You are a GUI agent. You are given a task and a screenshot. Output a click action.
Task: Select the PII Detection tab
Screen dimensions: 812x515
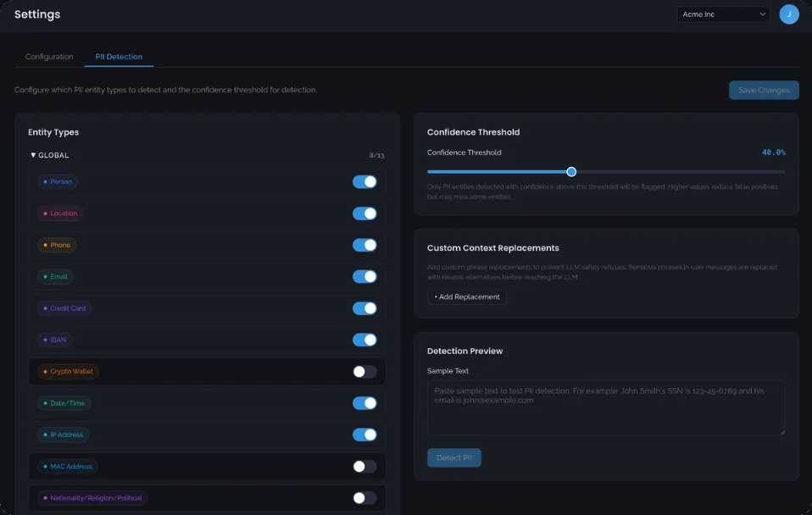119,57
